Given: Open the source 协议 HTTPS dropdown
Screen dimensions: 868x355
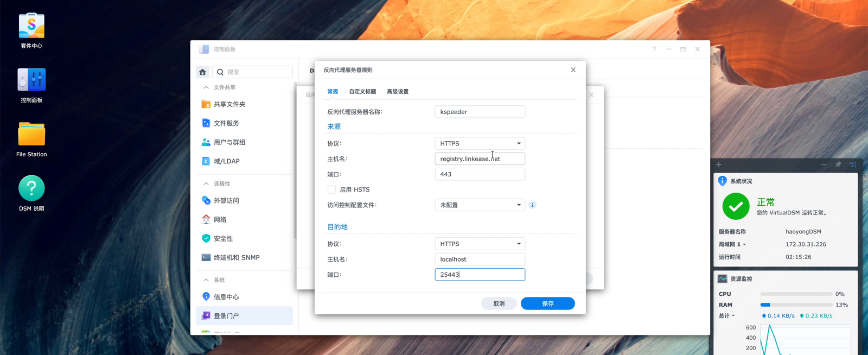Looking at the screenshot, I should 480,143.
